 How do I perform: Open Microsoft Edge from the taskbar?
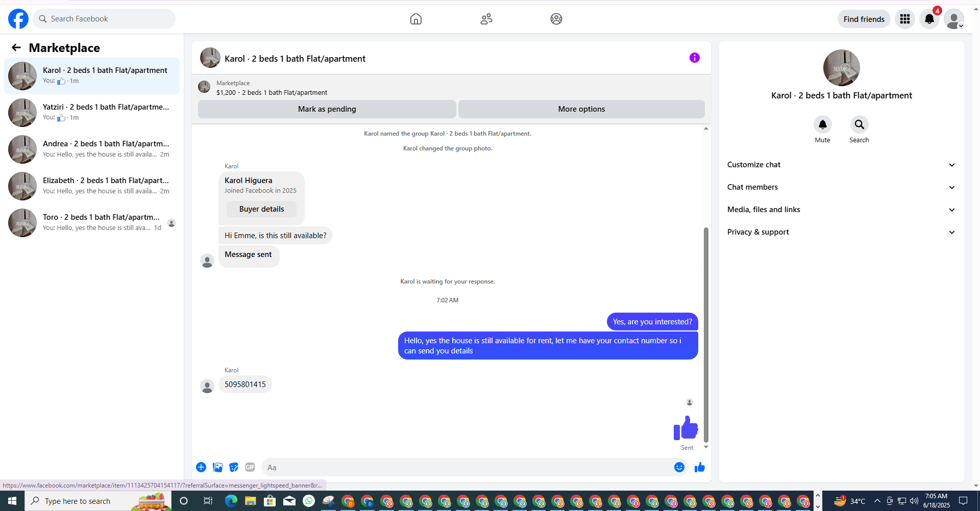click(231, 501)
